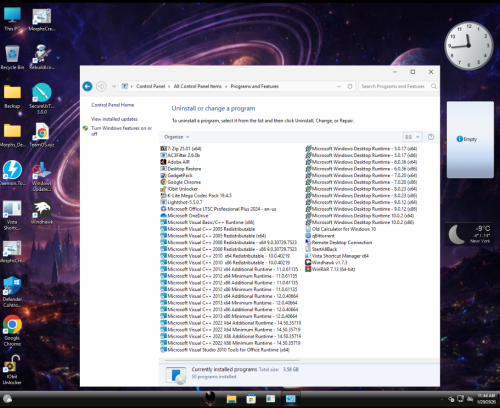Select Lightshot-5.5.0.7 entry

tap(181, 202)
